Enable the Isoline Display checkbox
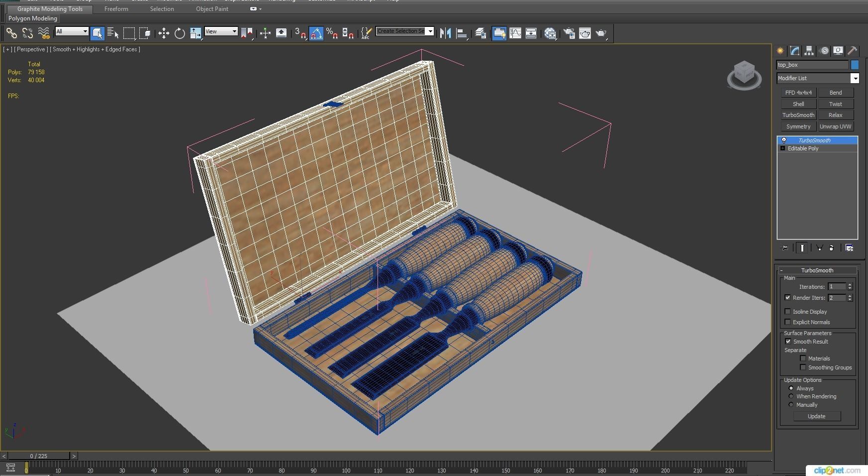868x476 pixels. [x=787, y=312]
